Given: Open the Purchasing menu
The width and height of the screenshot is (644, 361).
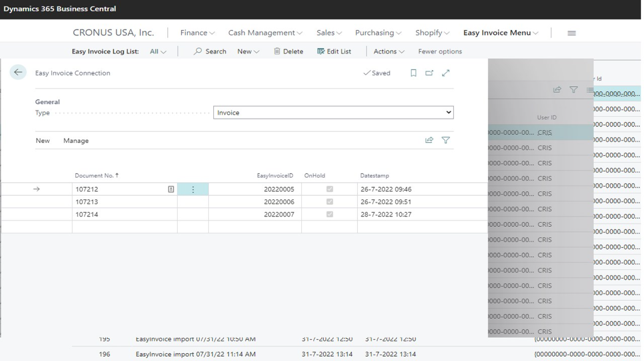Looking at the screenshot, I should point(378,33).
